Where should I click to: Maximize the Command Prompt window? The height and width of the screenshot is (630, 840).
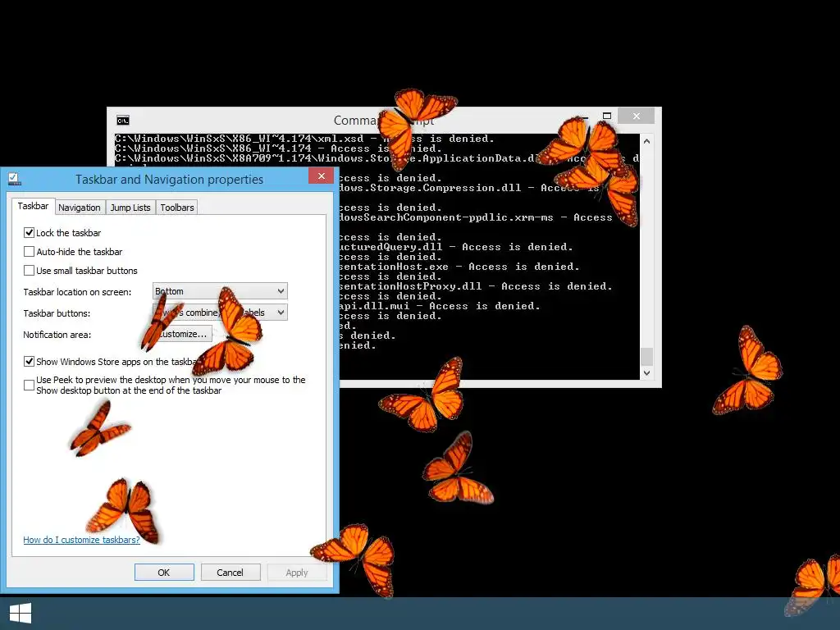(607, 116)
